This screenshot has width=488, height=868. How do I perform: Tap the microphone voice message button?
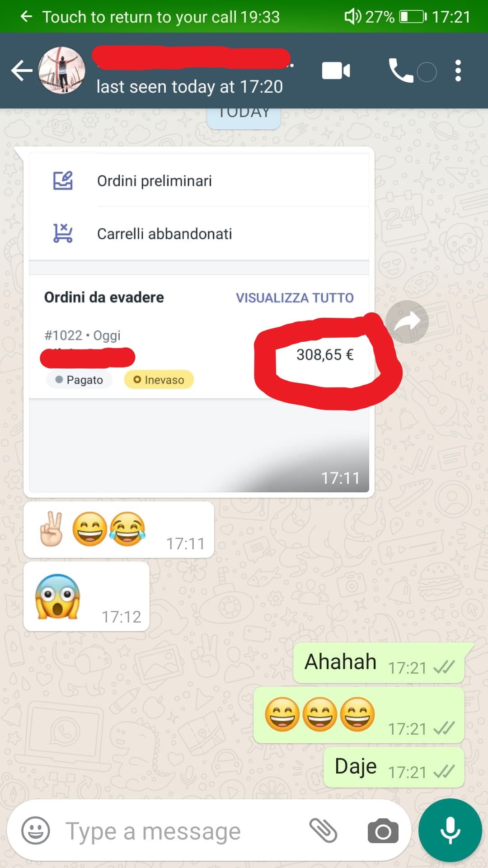pyautogui.click(x=450, y=830)
